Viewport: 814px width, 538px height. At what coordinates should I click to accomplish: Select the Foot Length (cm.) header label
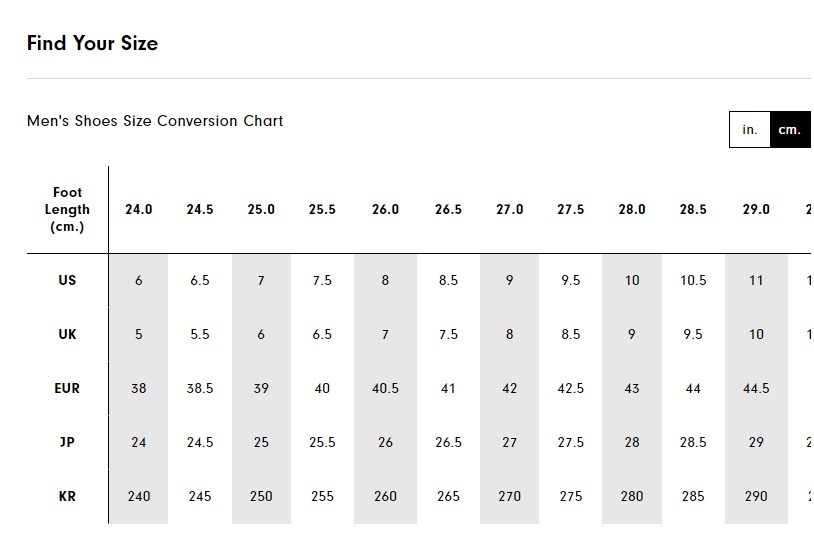tap(67, 209)
